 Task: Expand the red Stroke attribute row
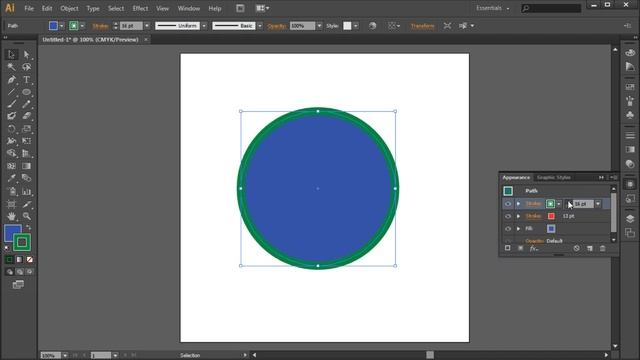(518, 216)
